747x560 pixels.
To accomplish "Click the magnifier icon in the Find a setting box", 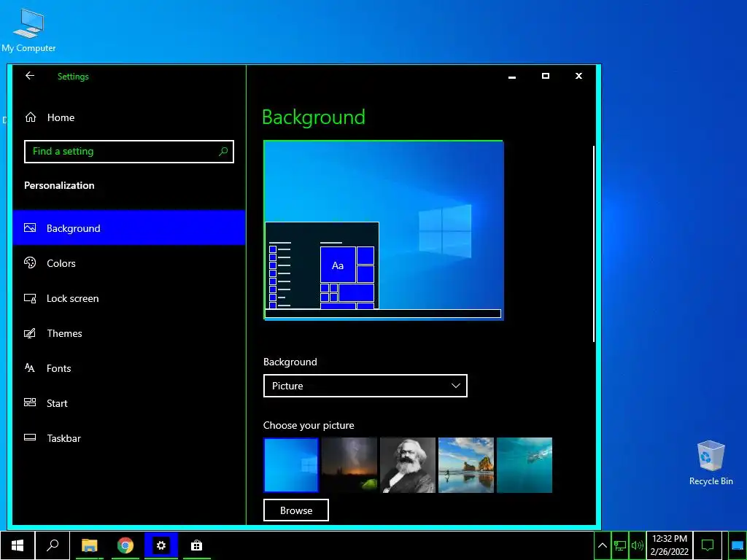I will pyautogui.click(x=223, y=152).
